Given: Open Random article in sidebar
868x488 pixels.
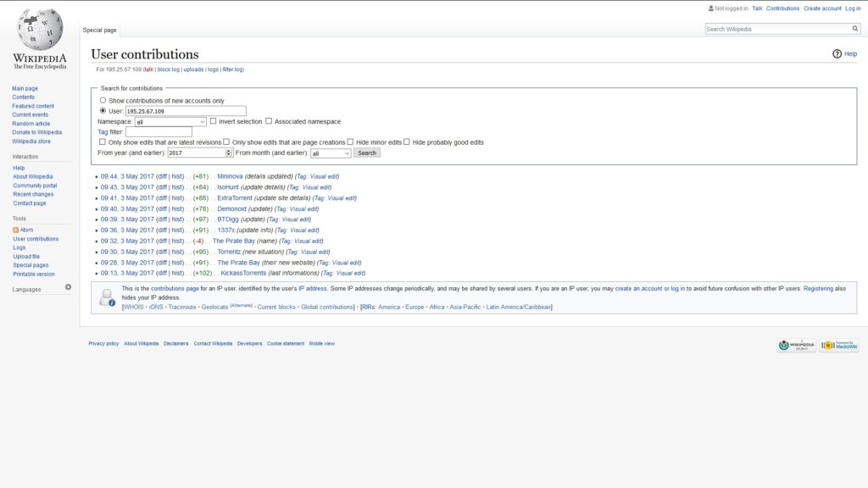Looking at the screenshot, I should (x=31, y=124).
